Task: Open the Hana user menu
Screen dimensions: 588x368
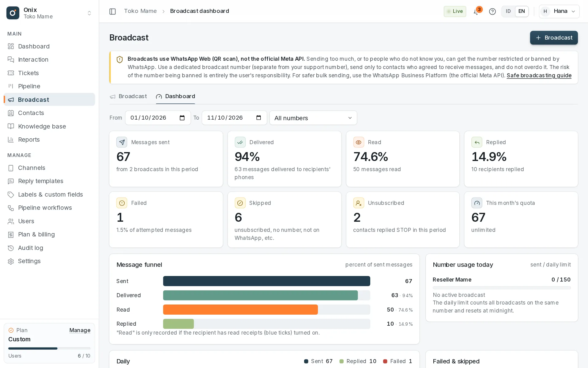Action: [559, 11]
